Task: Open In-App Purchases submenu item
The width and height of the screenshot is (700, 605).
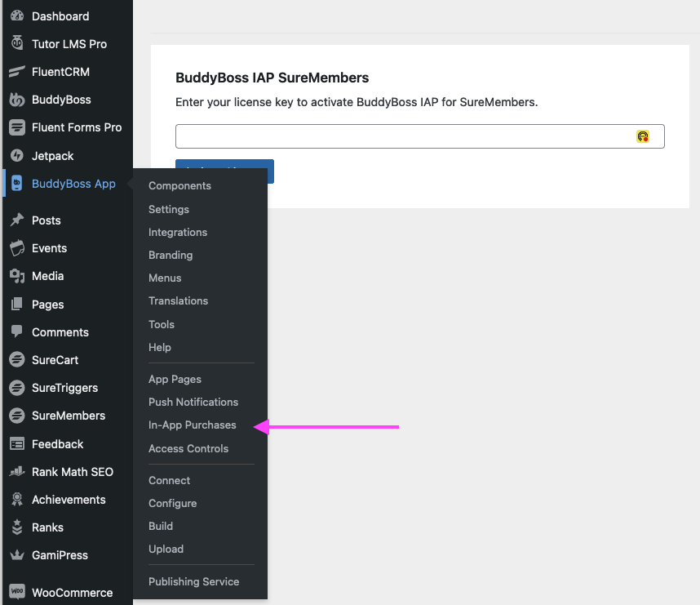Action: (192, 425)
